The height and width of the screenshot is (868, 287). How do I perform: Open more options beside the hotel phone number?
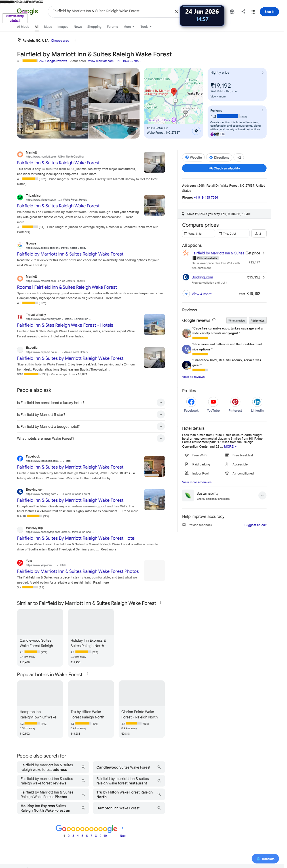click(x=144, y=61)
